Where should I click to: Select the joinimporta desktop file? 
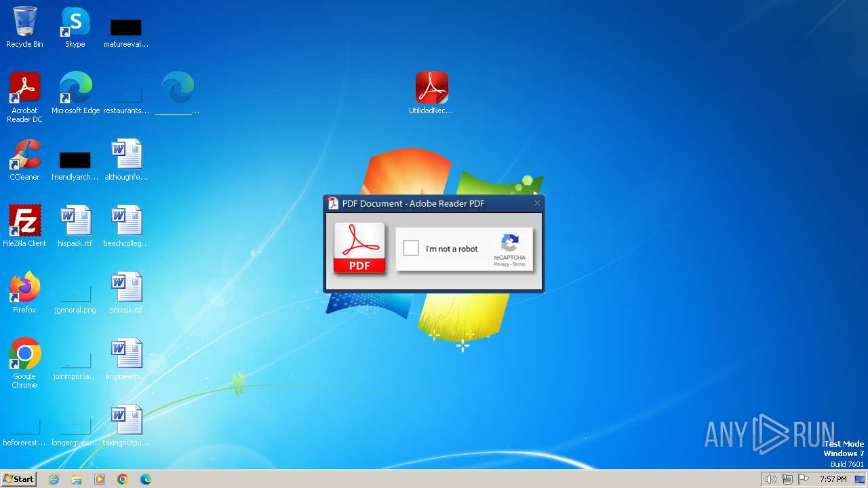click(x=75, y=367)
